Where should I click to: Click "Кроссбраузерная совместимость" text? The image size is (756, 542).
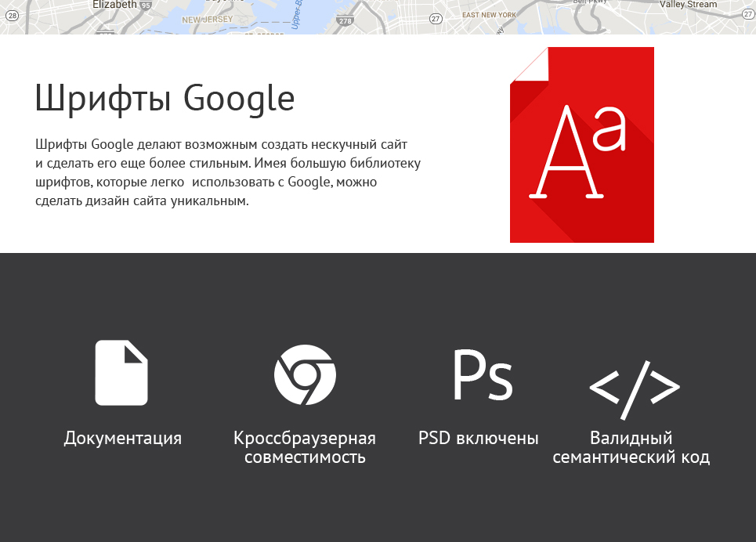click(305, 447)
